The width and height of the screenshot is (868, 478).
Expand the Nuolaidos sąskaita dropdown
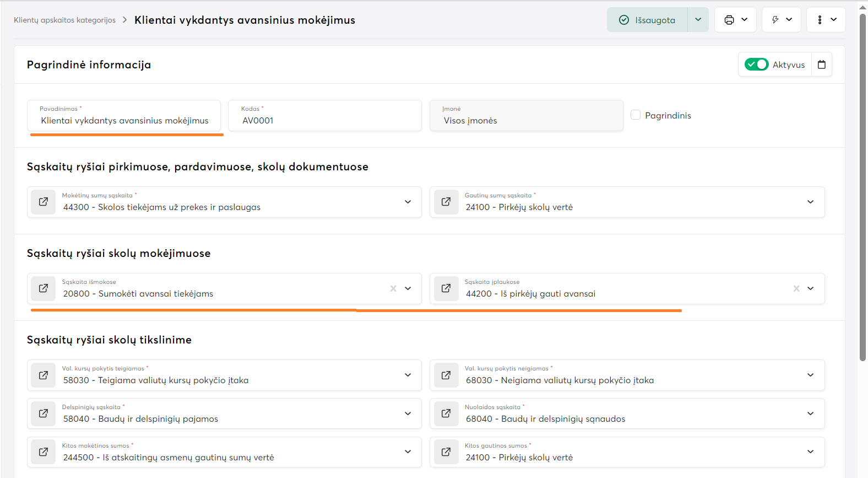810,413
